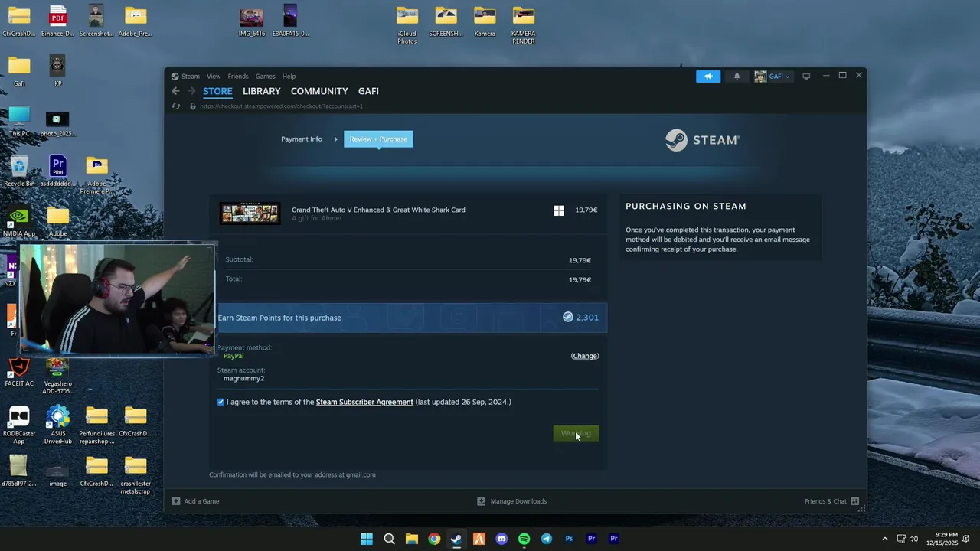
Task: Open taskbar Search
Action: coord(389,539)
